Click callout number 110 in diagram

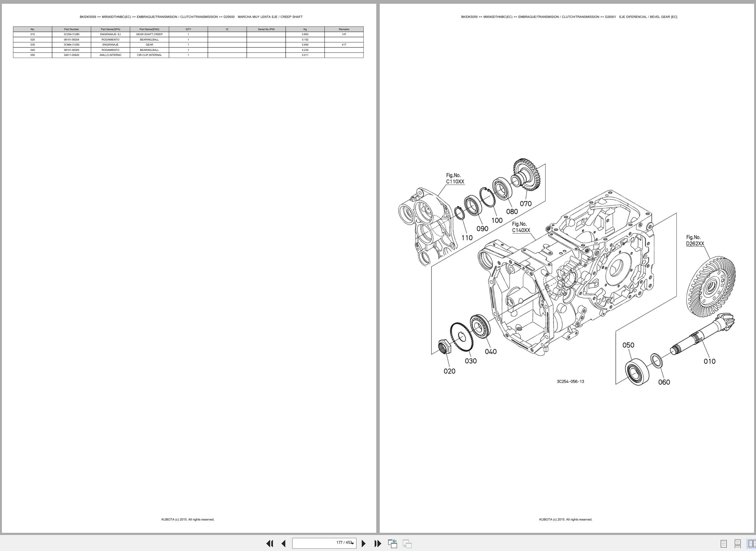click(x=467, y=238)
